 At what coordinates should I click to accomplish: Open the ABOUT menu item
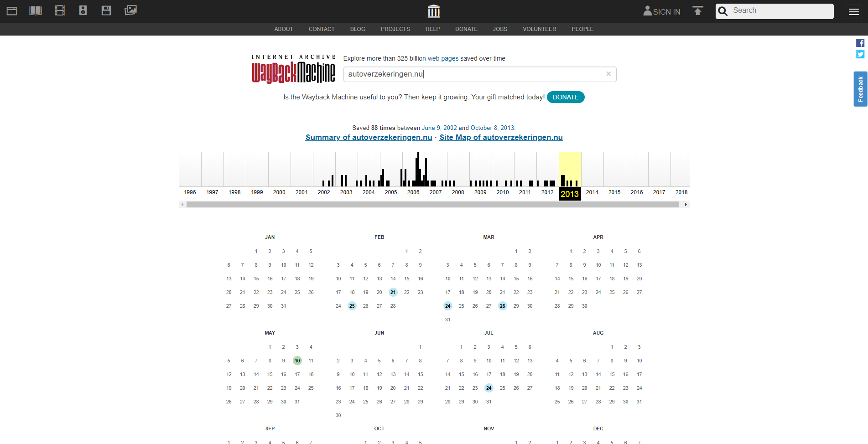tap(284, 29)
